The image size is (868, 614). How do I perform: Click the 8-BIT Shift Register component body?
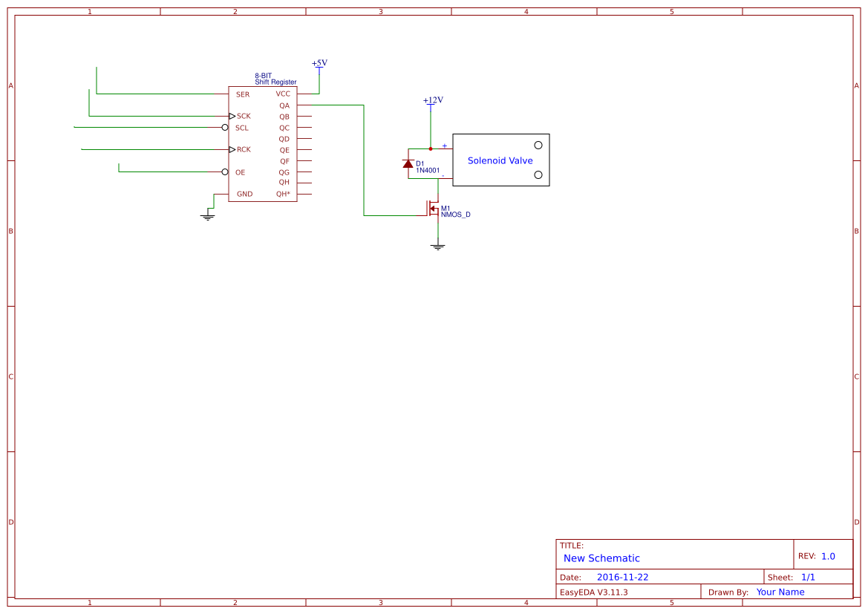264,141
